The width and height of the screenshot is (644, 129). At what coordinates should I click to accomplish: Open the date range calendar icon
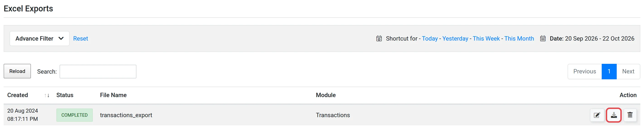543,39
